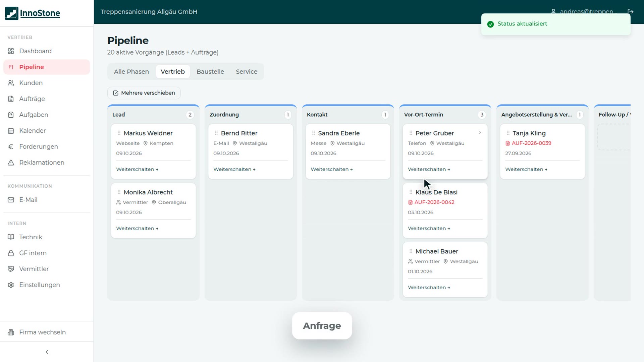Switch to the Service tab
Screen dimensions: 644x362
[x=247, y=72]
